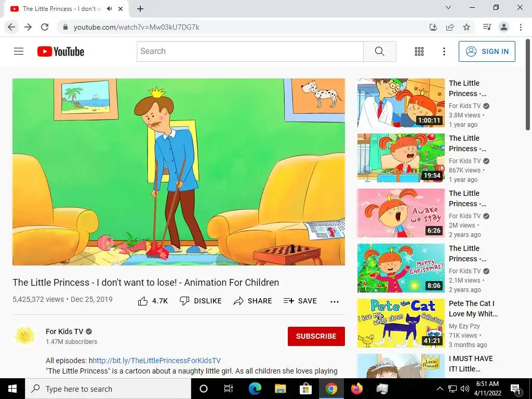Screen dimensions: 532x399
Task: Open the Merry Christmas video thumbnail
Action: click(401, 268)
